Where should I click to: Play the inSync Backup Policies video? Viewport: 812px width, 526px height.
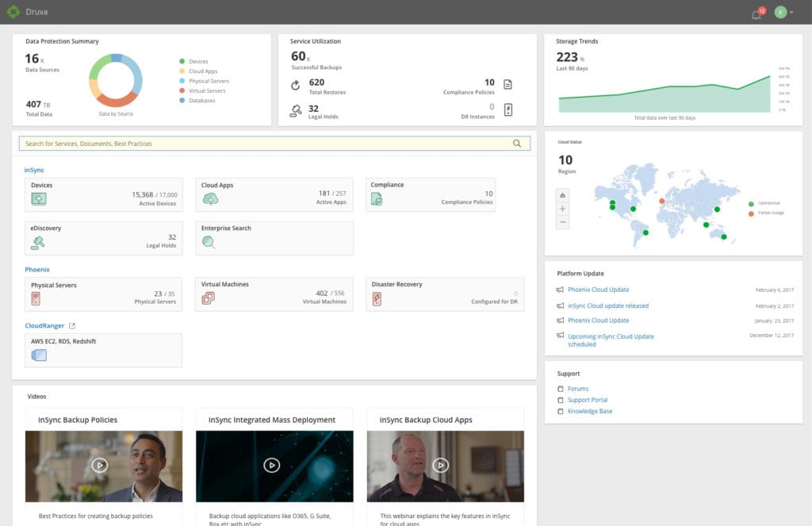point(100,466)
